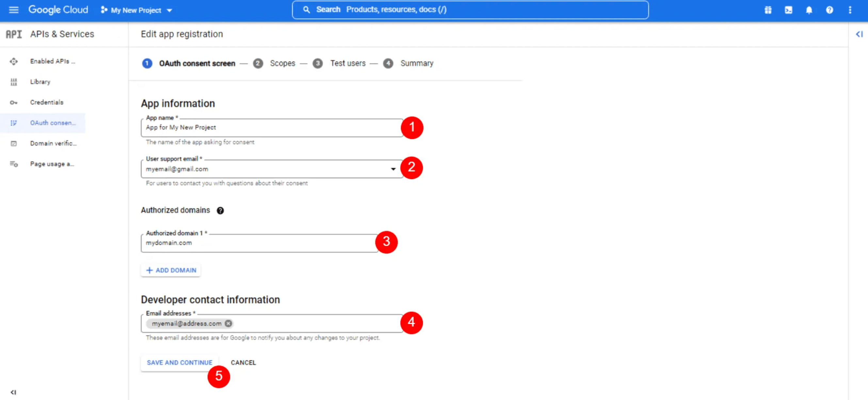Click the Domain verification checkbox icon

(x=13, y=144)
